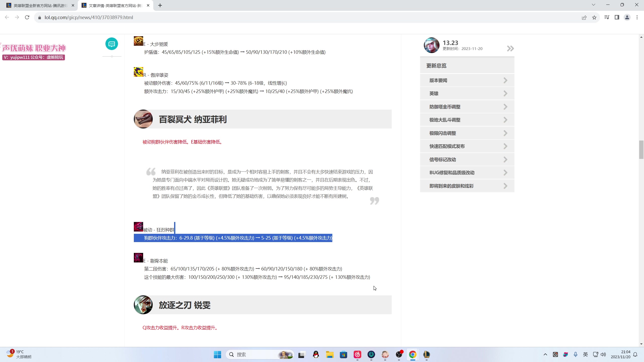The height and width of the screenshot is (362, 644).
Task: Open the media control icon in toolbar
Action: 607,17
